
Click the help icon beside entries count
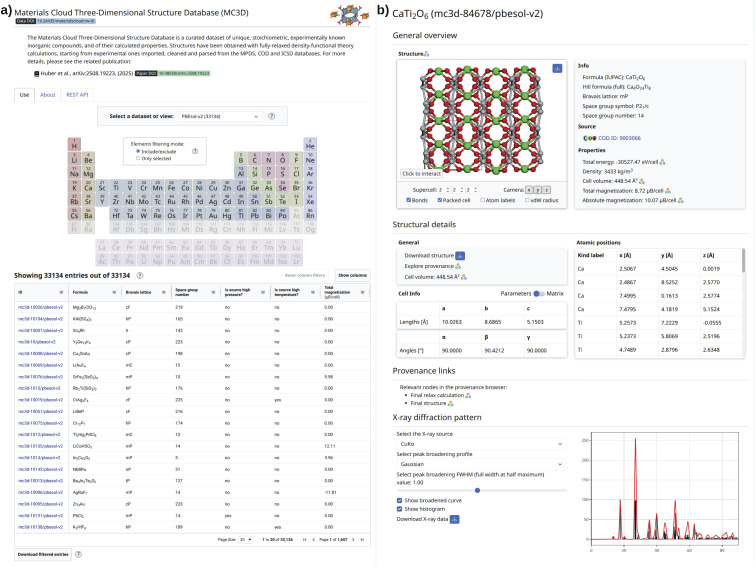click(140, 276)
